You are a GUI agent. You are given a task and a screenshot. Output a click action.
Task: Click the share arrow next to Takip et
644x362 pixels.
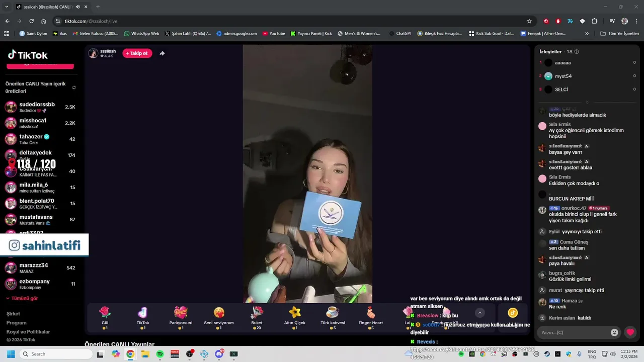coord(162,53)
